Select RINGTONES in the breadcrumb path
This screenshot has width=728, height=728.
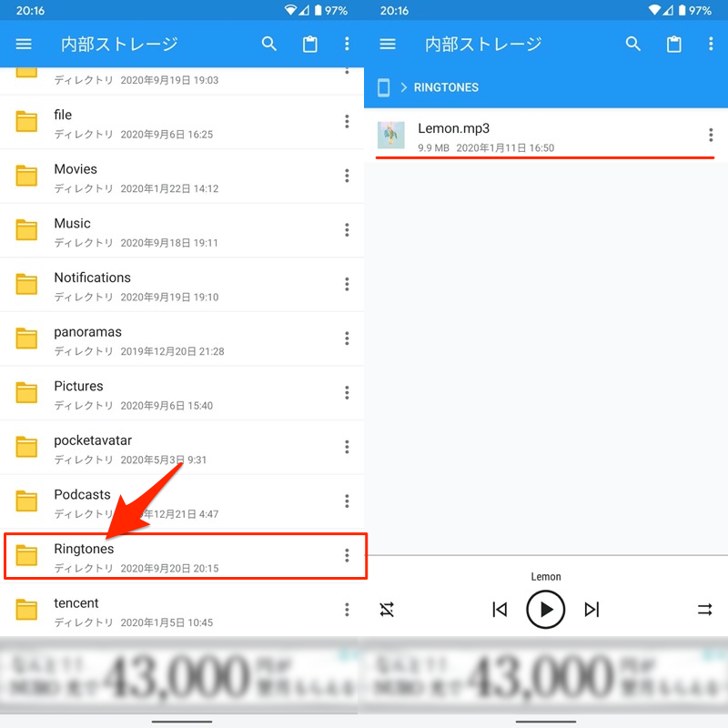pyautogui.click(x=446, y=87)
